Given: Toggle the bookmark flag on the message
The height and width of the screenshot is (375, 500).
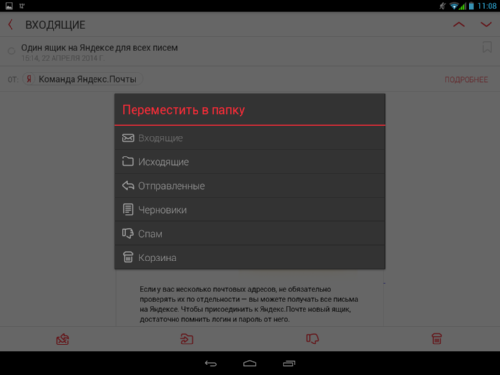Looking at the screenshot, I should coord(487,47).
